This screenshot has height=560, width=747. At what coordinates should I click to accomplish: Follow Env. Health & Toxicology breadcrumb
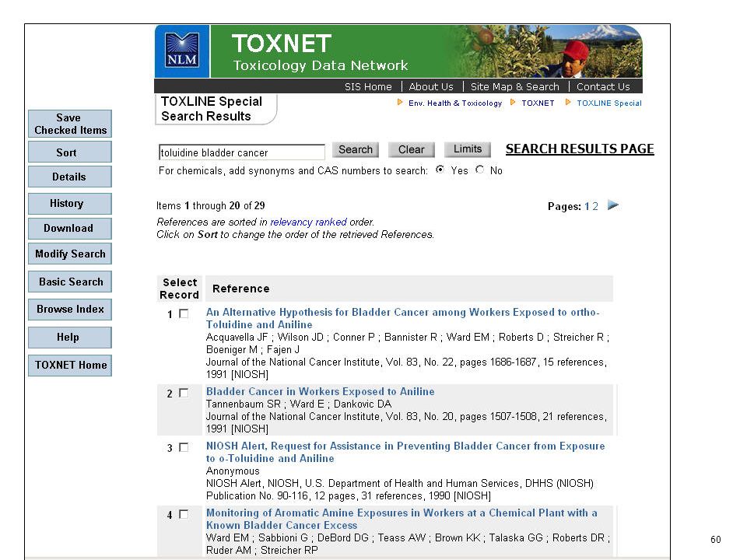coord(455,103)
